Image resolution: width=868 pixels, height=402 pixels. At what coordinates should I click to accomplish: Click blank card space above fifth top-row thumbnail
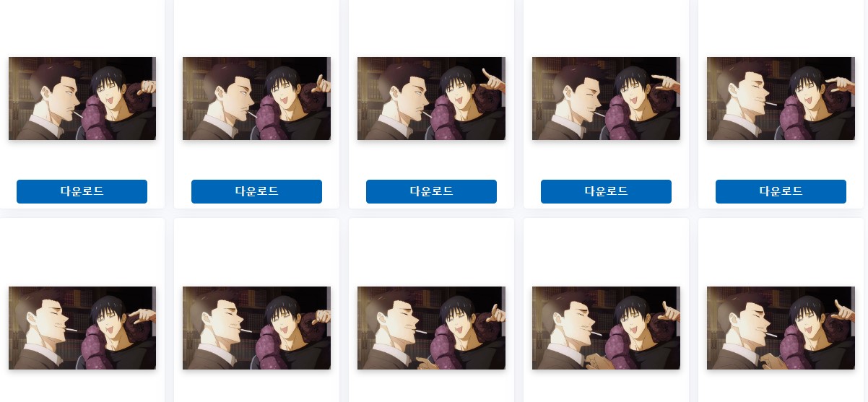tap(781, 27)
